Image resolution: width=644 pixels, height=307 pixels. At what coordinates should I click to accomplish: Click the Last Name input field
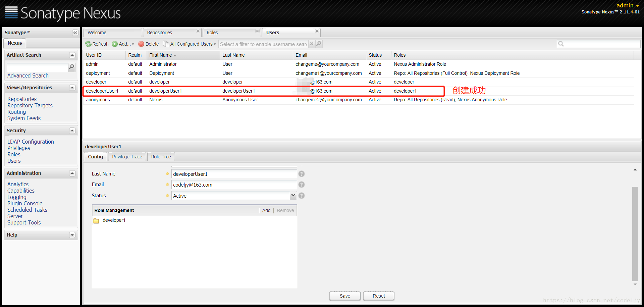click(x=234, y=174)
